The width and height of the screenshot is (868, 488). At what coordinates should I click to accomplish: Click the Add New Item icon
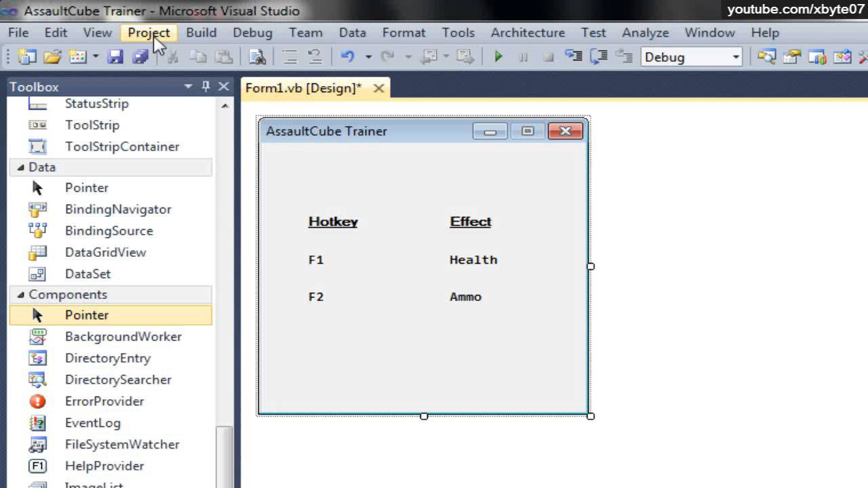tap(77, 57)
